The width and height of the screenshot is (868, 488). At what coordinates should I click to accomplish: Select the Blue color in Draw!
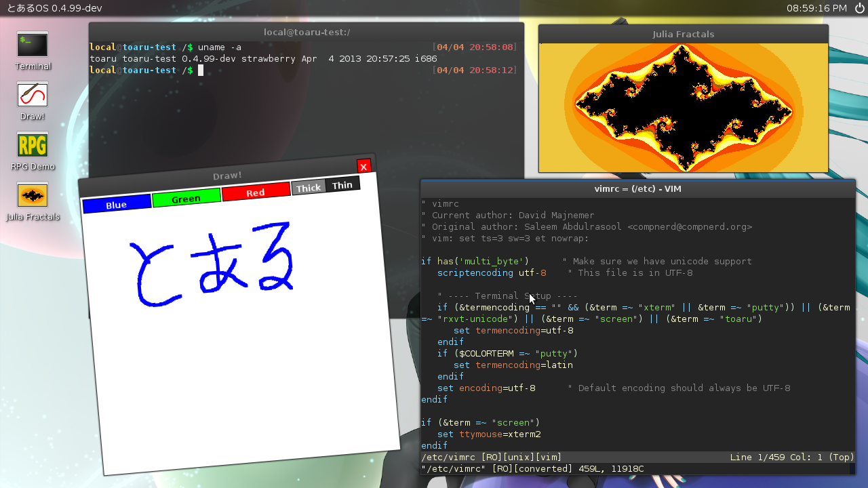pyautogui.click(x=117, y=203)
